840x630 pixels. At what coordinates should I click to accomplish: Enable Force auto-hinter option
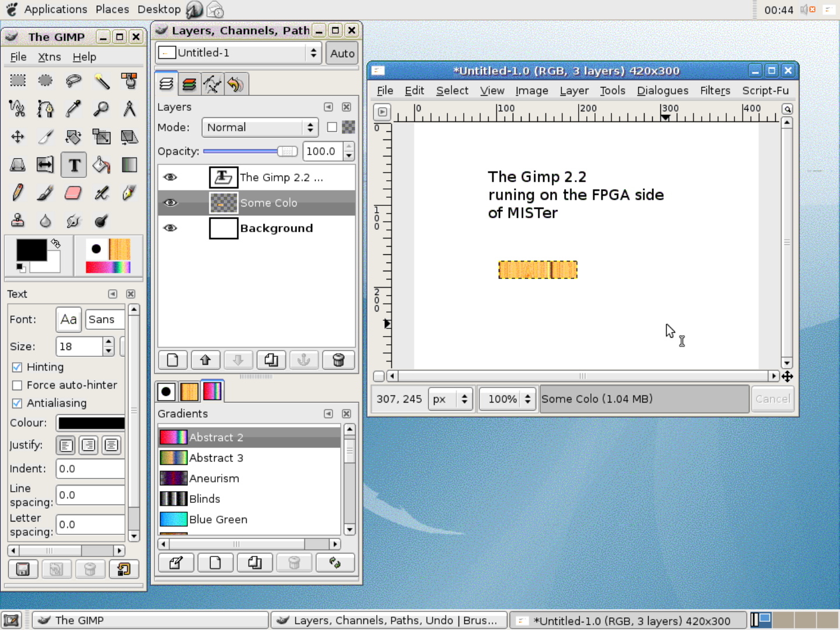tap(17, 385)
